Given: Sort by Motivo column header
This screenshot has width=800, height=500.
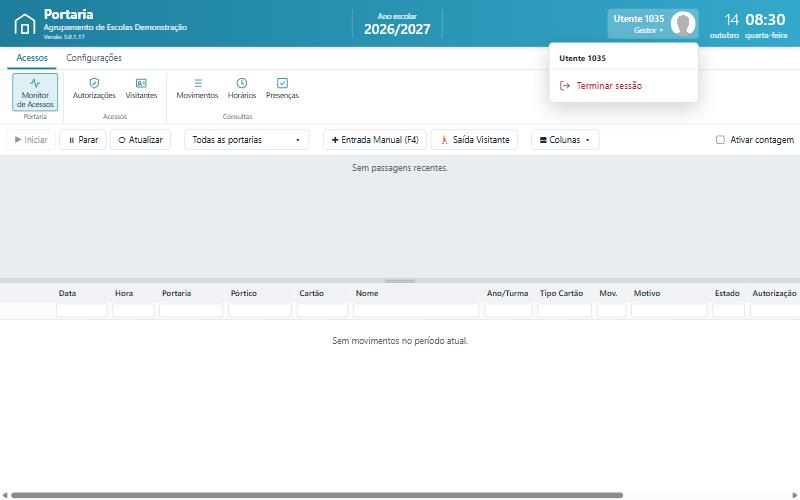Looking at the screenshot, I should (646, 293).
